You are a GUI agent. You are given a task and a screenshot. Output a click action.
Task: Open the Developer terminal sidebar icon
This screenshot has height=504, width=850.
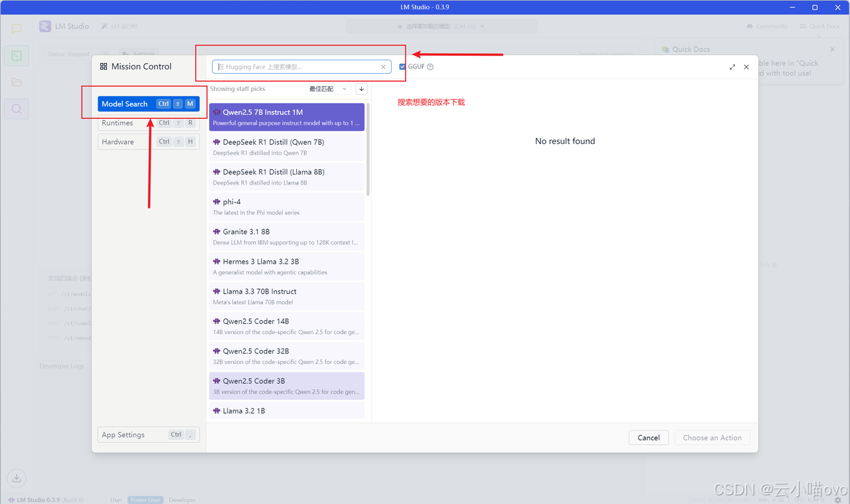coord(17,56)
